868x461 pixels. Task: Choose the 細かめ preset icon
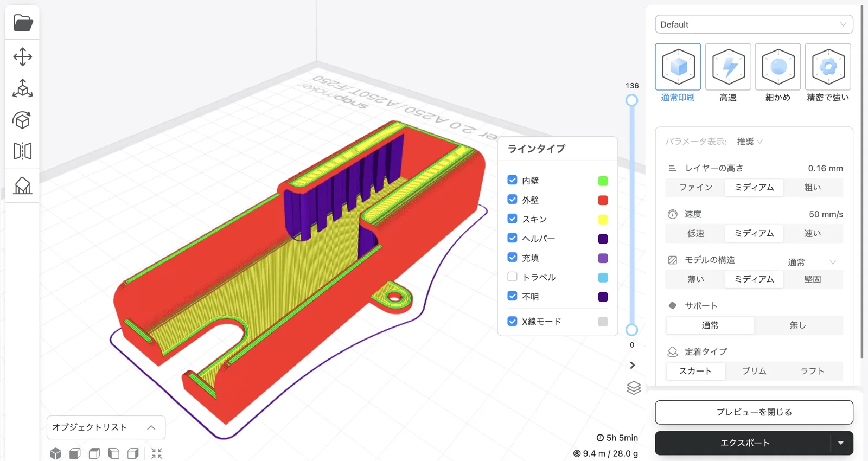point(778,67)
